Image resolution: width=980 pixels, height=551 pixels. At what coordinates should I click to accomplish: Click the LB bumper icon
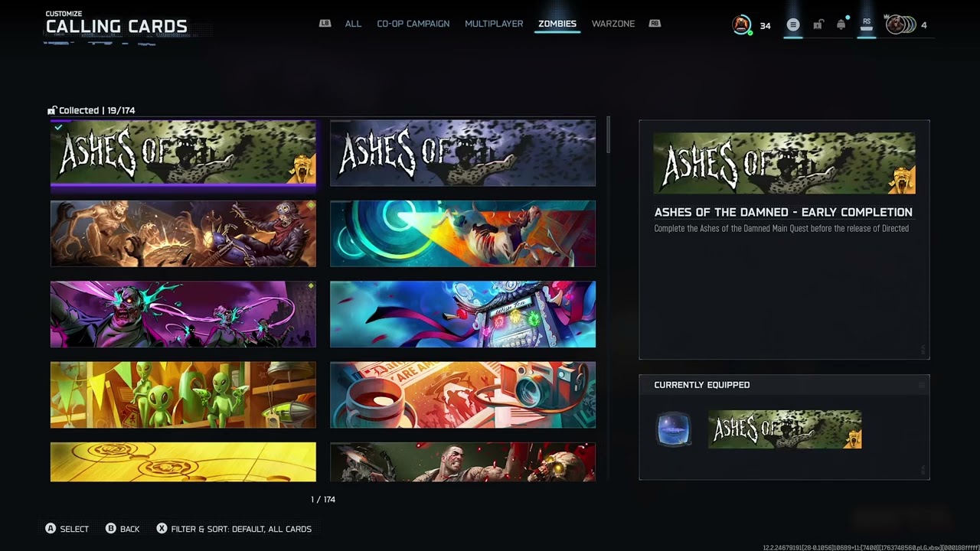[x=325, y=24]
